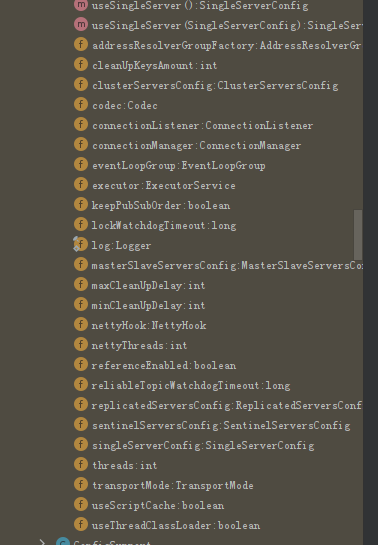Click field icon beside threads:int
The height and width of the screenshot is (545, 378).
point(81,464)
